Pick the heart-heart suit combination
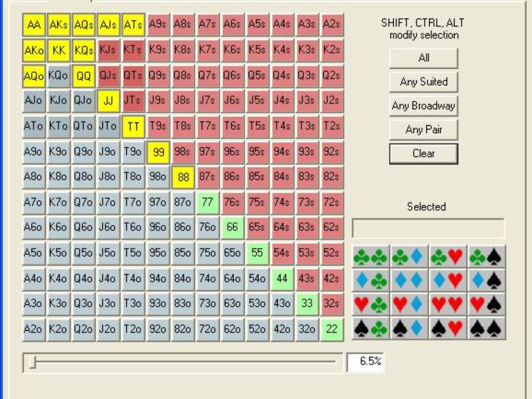532x399 pixels. [x=448, y=305]
